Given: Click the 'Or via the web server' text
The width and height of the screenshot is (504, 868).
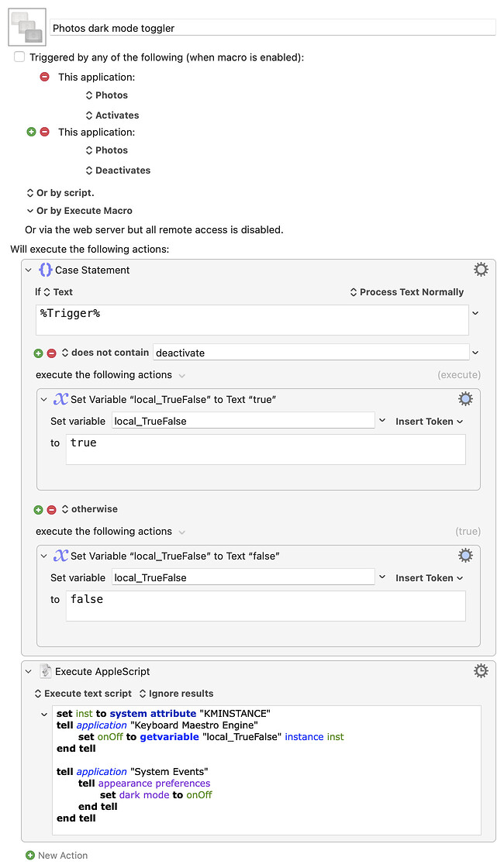Looking at the screenshot, I should pyautogui.click(x=154, y=229).
